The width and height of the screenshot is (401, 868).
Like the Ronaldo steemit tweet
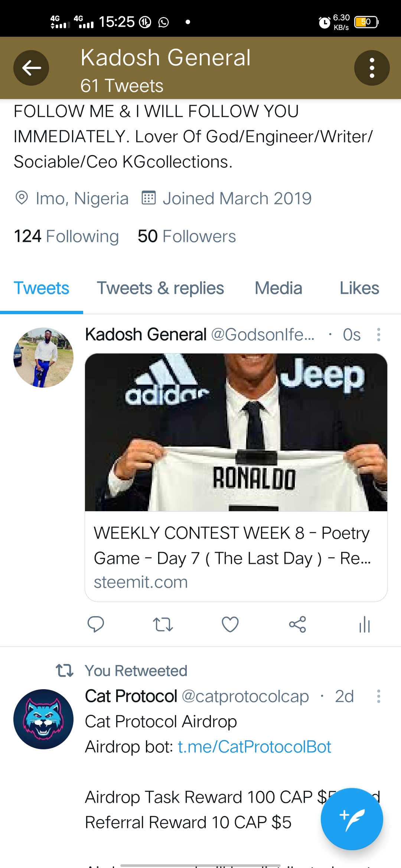230,624
